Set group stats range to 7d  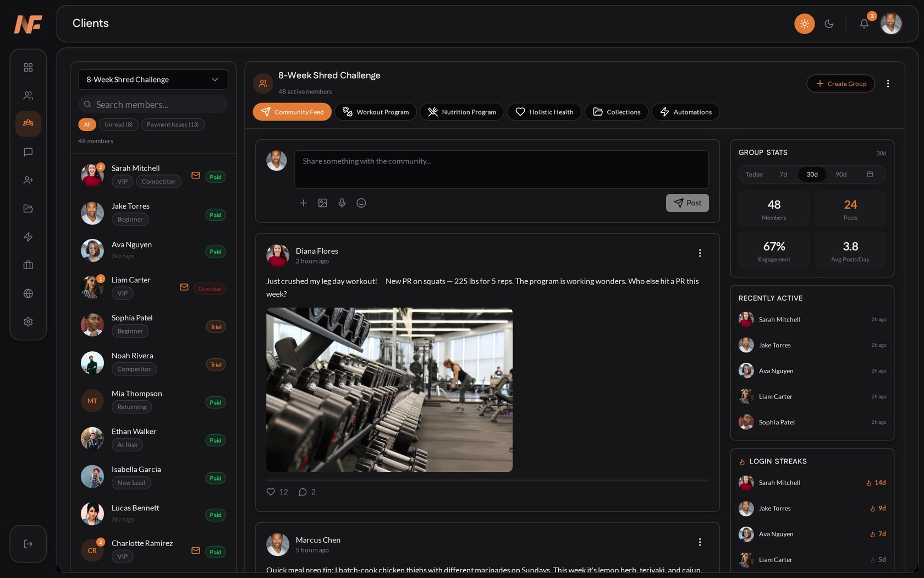point(783,175)
